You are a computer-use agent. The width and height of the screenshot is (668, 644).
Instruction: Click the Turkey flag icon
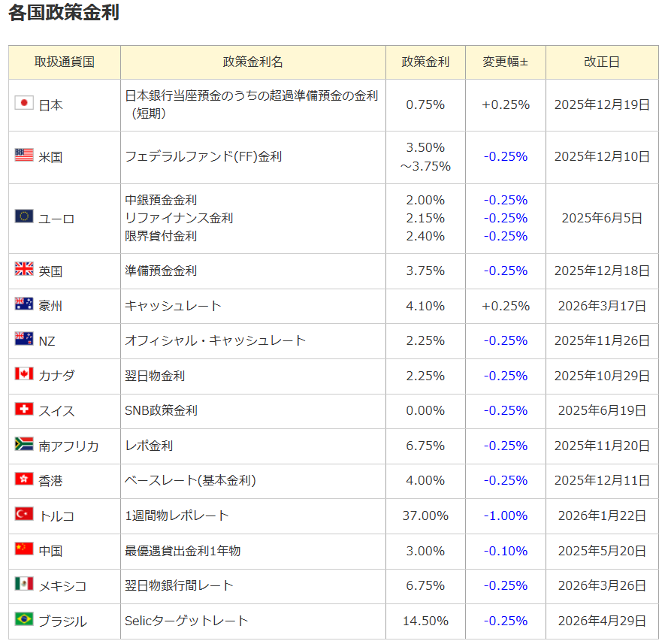(x=24, y=514)
